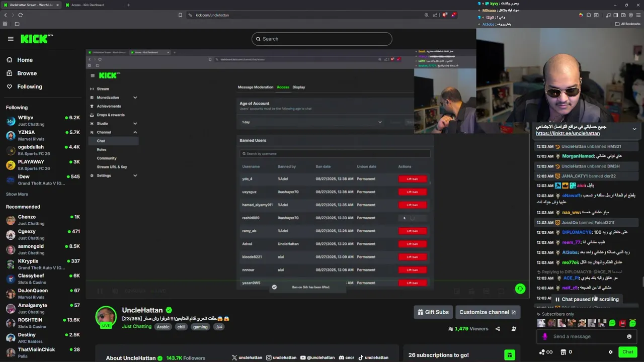Click the purple microphone icon
The height and width of the screenshot is (362, 644).
click(x=545, y=337)
